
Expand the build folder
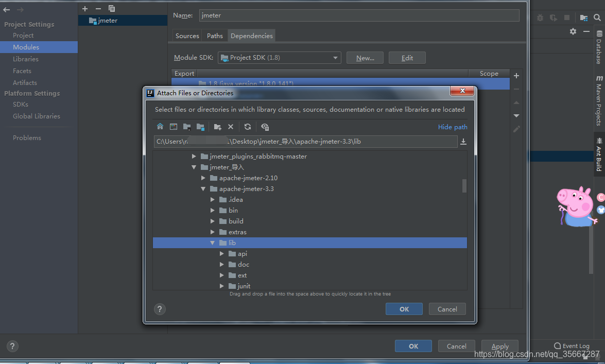click(x=213, y=221)
